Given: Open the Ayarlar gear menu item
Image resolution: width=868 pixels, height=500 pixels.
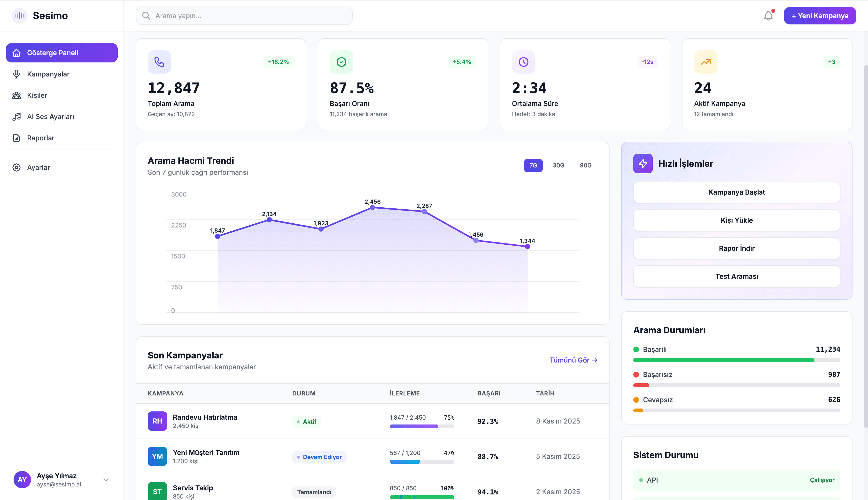Looking at the screenshot, I should pos(39,167).
